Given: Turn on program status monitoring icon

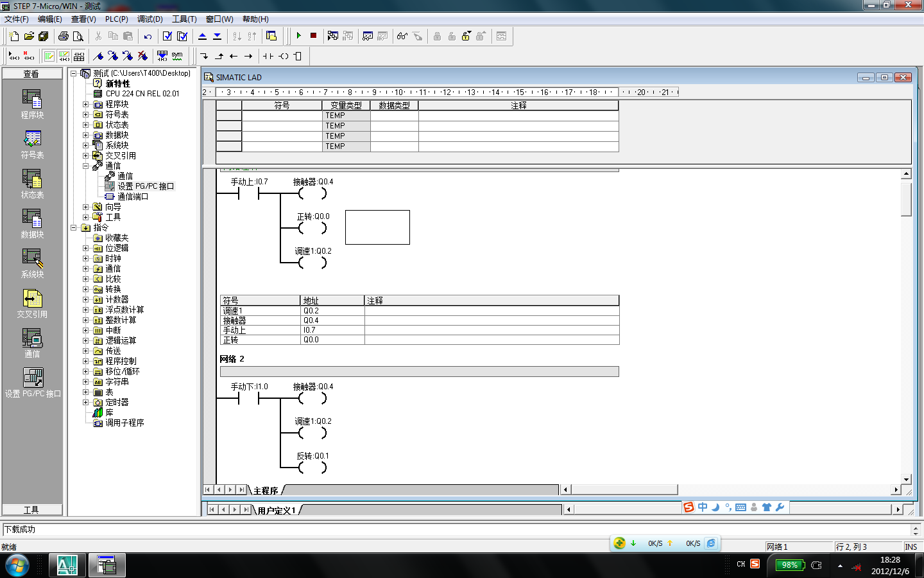Looking at the screenshot, I should click(333, 36).
